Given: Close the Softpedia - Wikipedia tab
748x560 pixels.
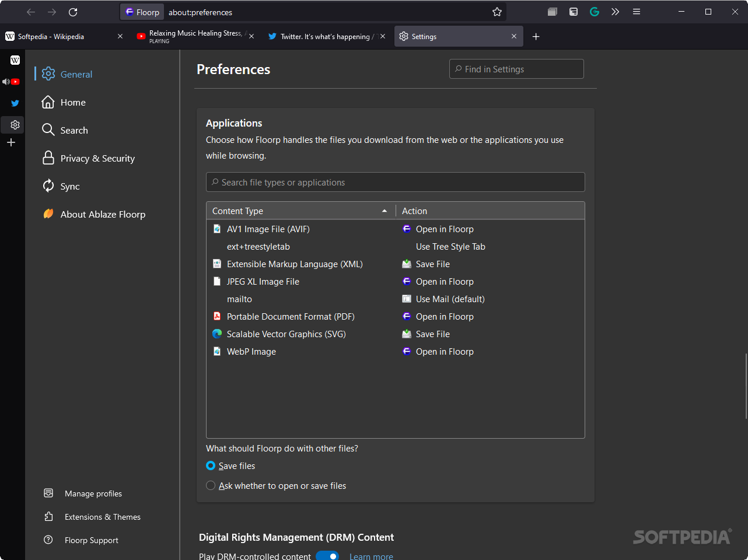Looking at the screenshot, I should 120,36.
